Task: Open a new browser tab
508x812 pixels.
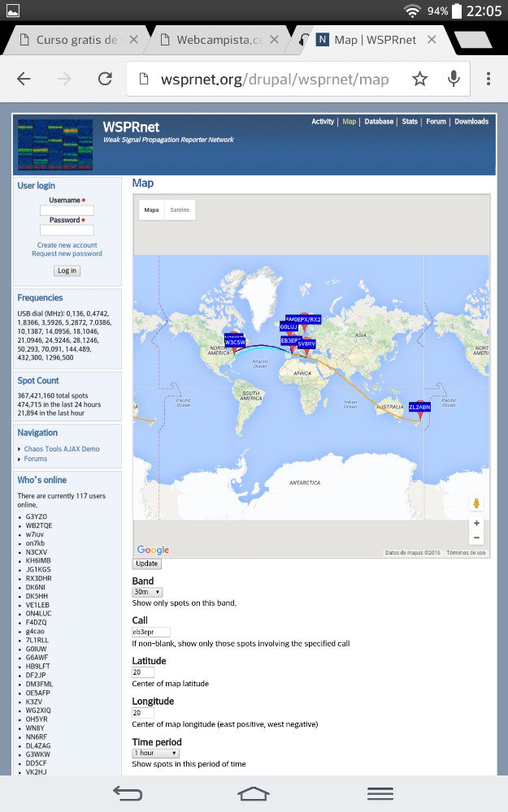Action: pos(471,41)
